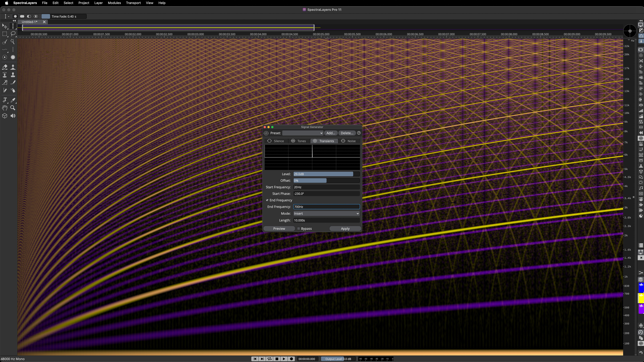
Task: Click the Start Frequency field
Action: coord(327,187)
